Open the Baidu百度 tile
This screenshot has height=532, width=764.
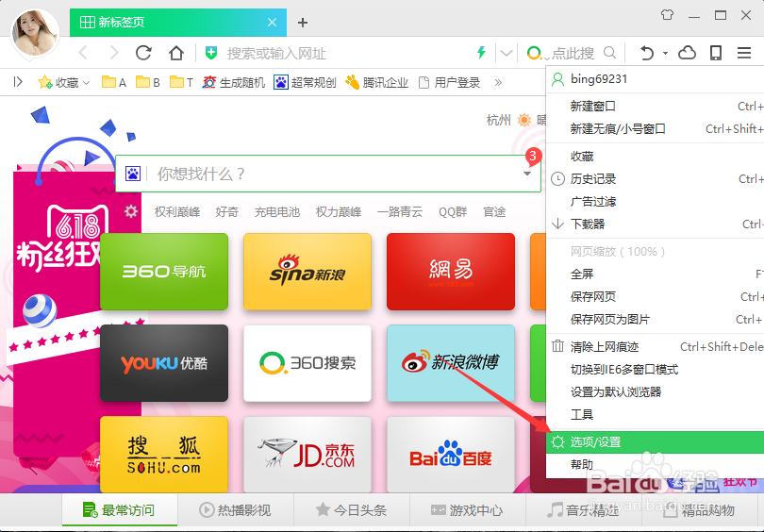click(451, 455)
